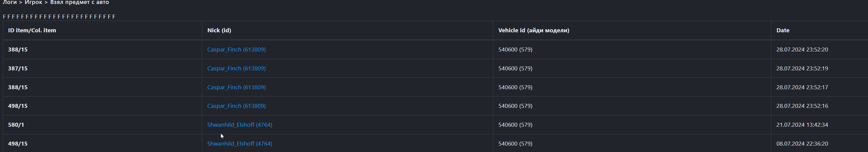Open Caspar_Finch profile in the 23:52:16 row
868x152 pixels.
236,106
